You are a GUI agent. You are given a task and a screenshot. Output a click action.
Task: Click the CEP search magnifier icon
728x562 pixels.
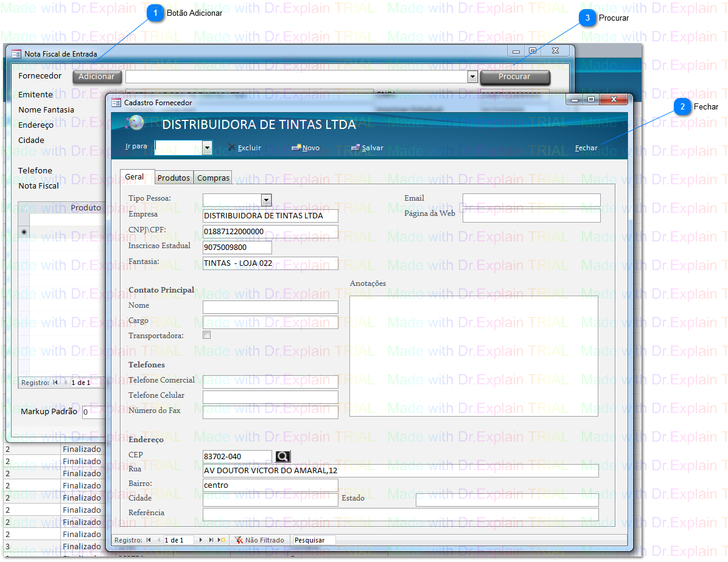283,457
